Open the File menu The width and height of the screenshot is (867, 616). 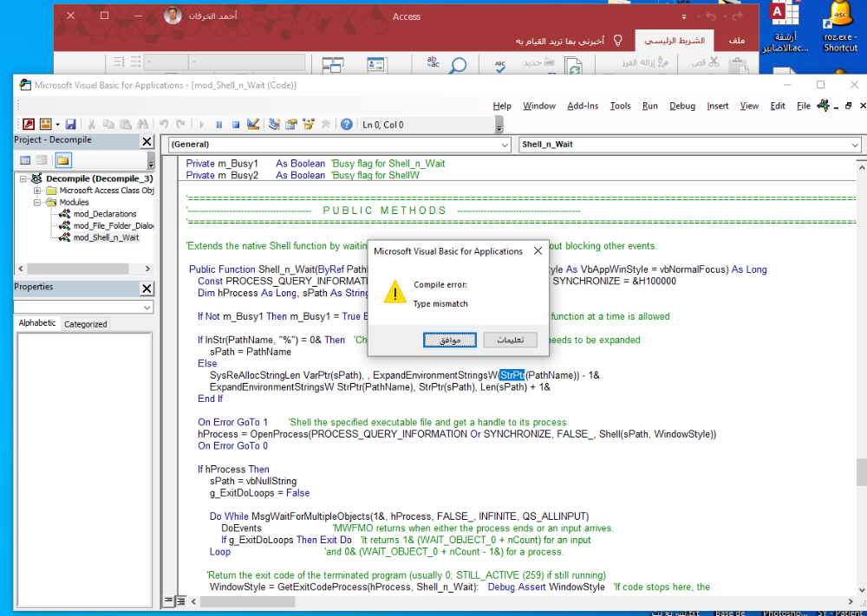(804, 106)
